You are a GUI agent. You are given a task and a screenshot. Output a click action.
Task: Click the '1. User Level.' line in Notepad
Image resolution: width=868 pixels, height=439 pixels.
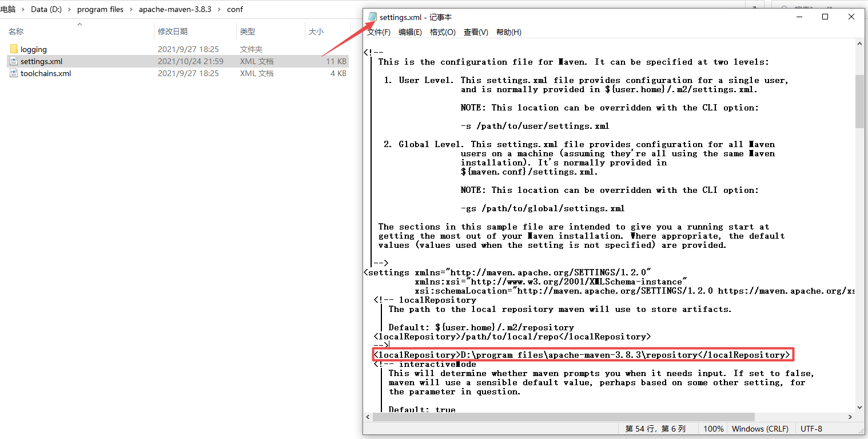pos(586,80)
